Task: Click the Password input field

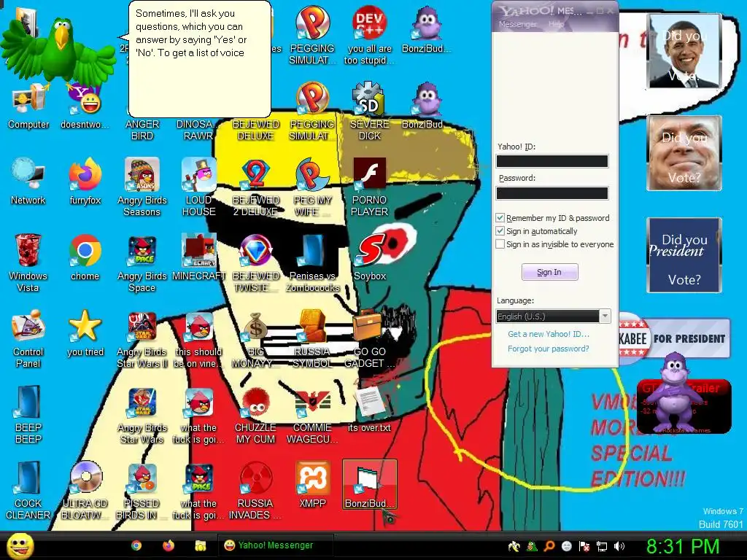Action: pos(552,192)
